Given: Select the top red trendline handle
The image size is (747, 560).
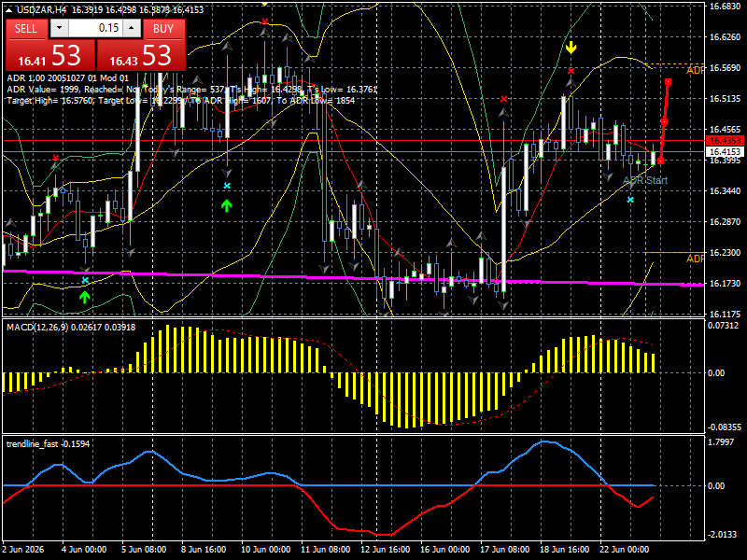Looking at the screenshot, I should point(669,82).
